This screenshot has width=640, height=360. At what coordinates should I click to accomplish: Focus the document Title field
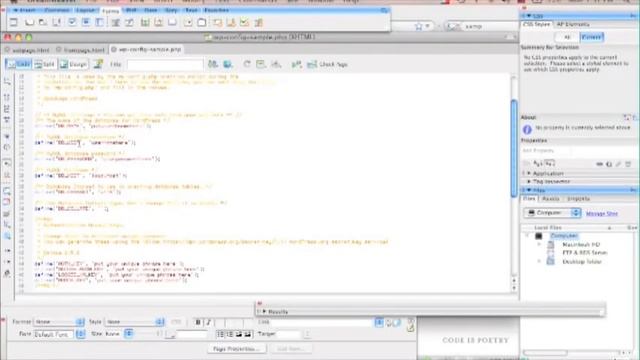tap(165, 64)
